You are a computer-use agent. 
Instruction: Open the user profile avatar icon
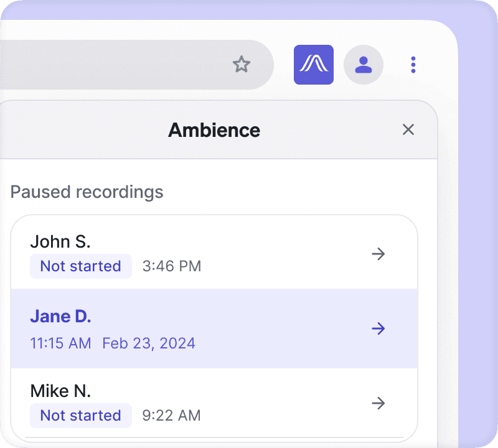pos(364,65)
